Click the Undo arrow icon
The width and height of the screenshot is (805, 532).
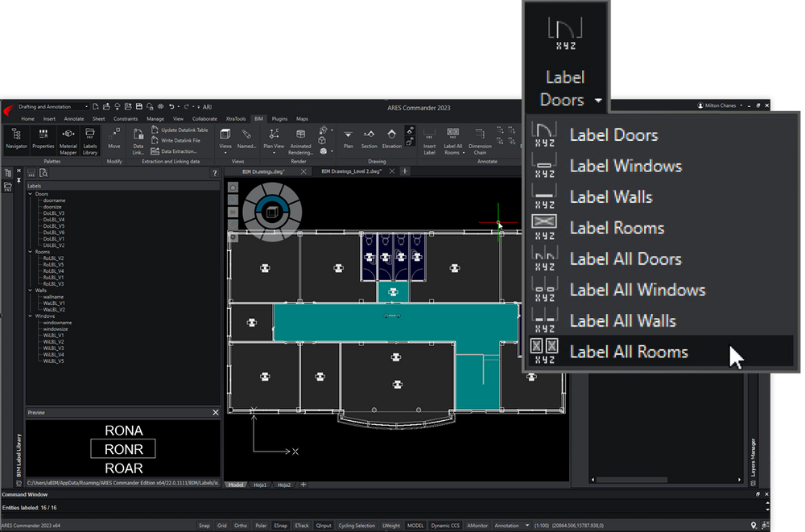(x=171, y=107)
